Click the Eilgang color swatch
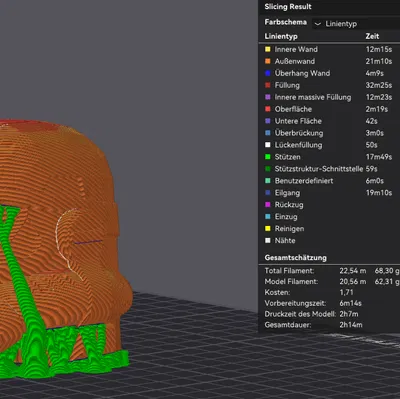 coord(268,193)
